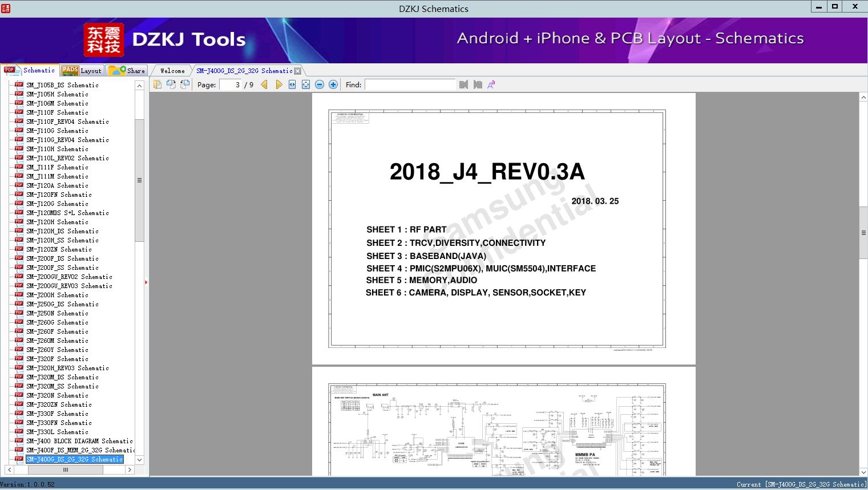Image resolution: width=868 pixels, height=490 pixels.
Task: Select SM-J120A Schematic
Action: tap(57, 185)
